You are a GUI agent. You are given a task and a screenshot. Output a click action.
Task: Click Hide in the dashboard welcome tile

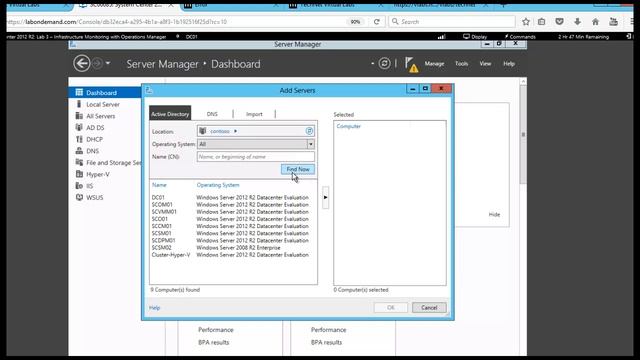click(x=494, y=214)
